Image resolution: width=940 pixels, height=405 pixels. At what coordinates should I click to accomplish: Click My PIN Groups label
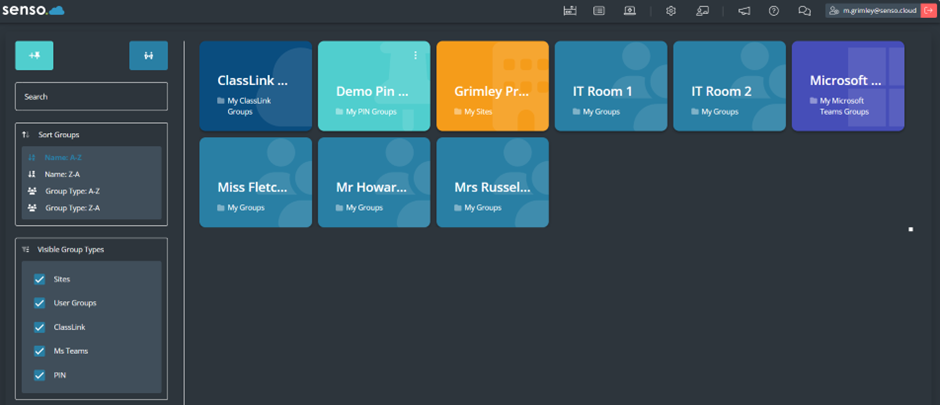371,111
